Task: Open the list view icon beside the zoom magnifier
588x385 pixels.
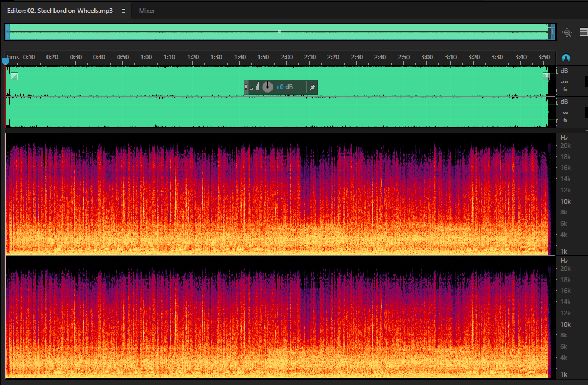Action: tap(583, 32)
